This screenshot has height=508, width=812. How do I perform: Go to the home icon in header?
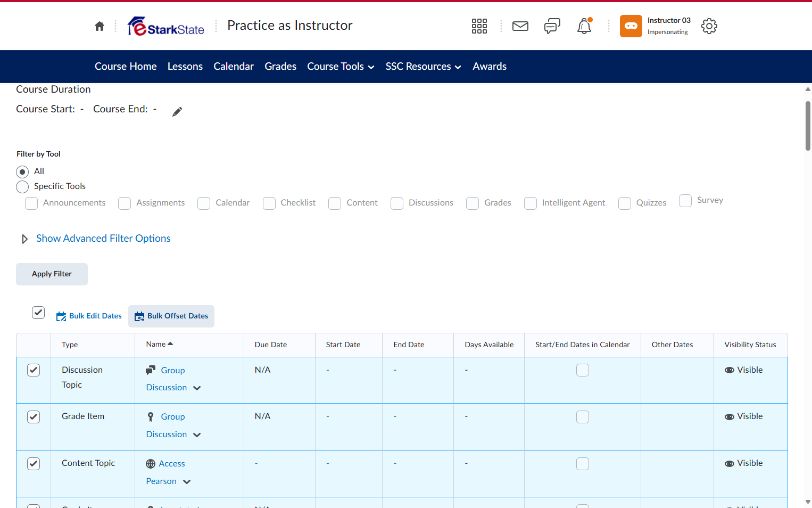click(x=100, y=26)
